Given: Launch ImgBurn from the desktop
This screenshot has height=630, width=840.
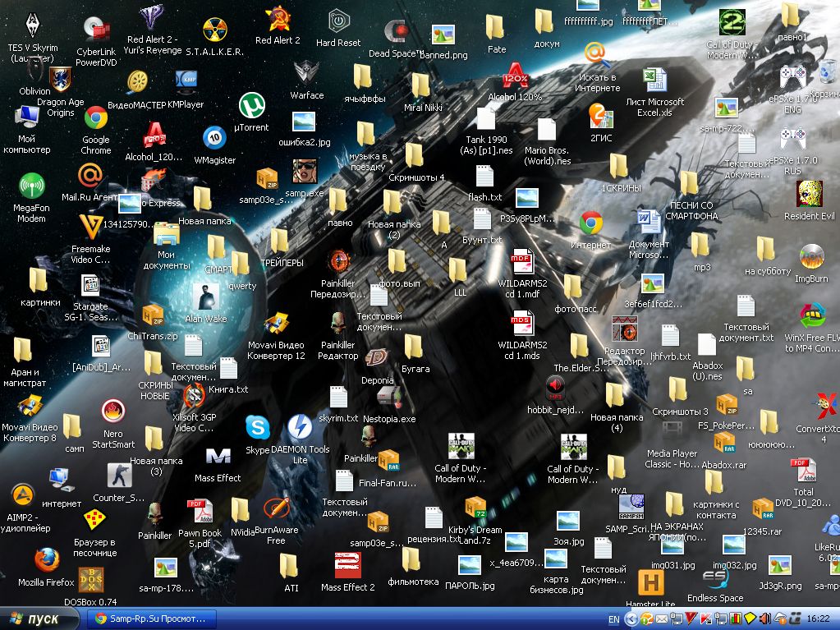Looking at the screenshot, I should (811, 256).
